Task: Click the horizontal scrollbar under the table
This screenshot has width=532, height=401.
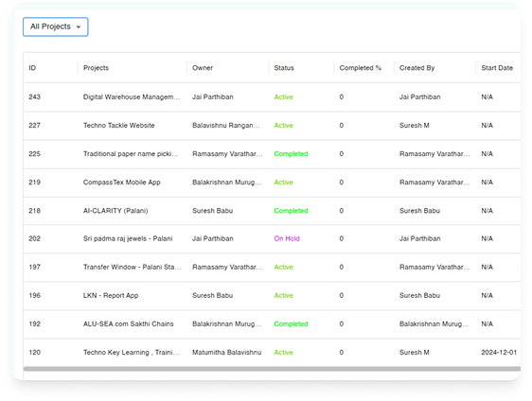Action: pos(272,369)
